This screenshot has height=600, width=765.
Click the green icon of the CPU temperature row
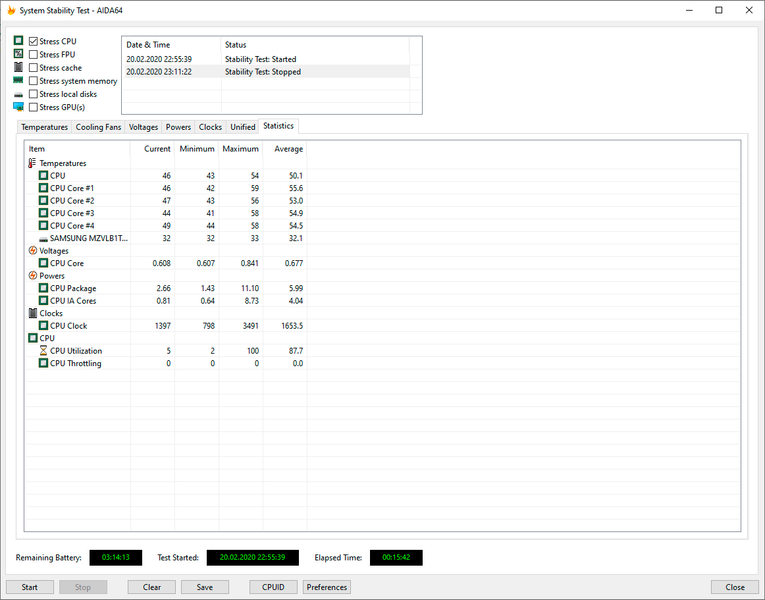pyautogui.click(x=43, y=175)
